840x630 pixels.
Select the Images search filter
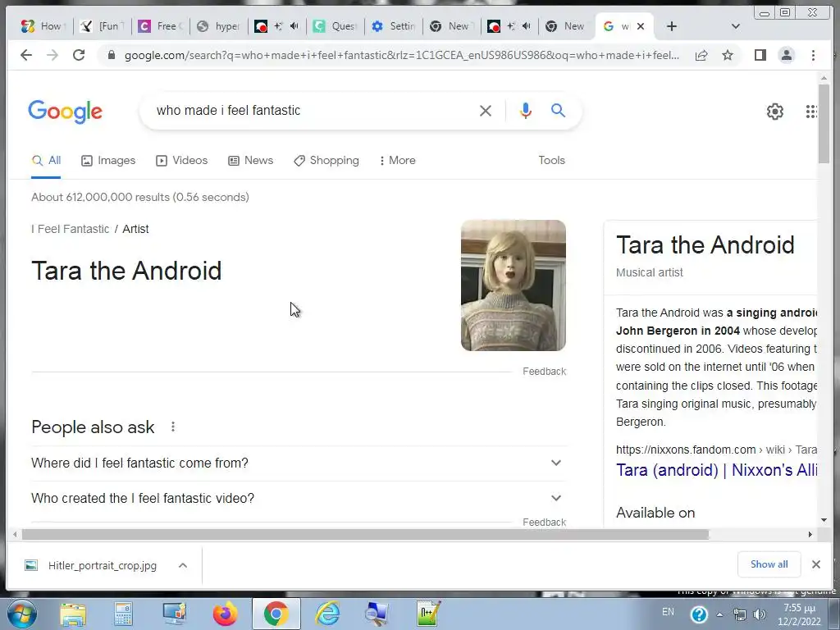pyautogui.click(x=108, y=161)
